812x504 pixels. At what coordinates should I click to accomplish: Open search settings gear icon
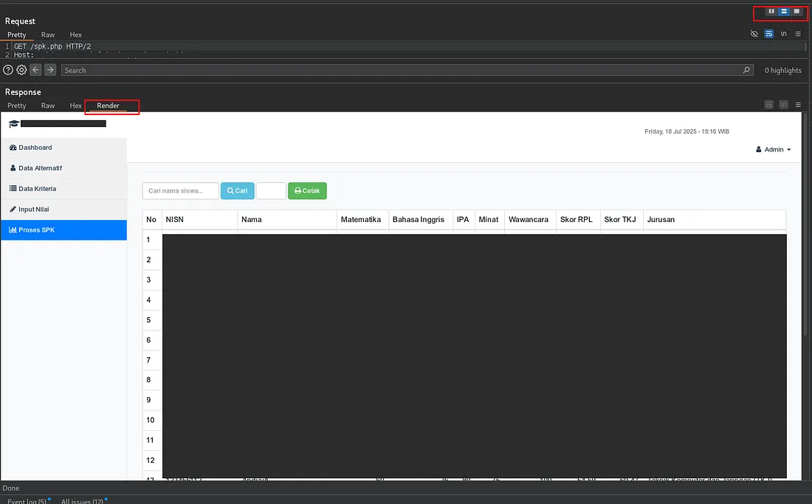pyautogui.click(x=21, y=70)
